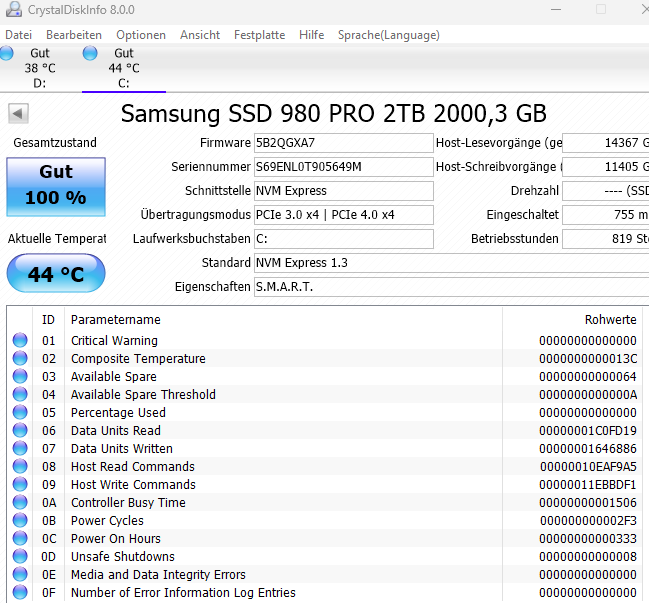Open the Bearbeiten menu
The width and height of the screenshot is (649, 603).
(74, 35)
